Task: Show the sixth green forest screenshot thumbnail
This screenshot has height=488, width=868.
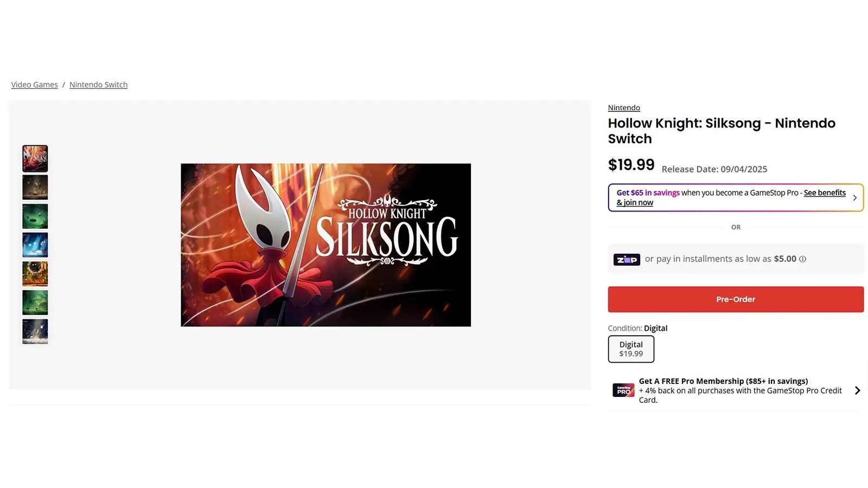Action: [x=35, y=303]
